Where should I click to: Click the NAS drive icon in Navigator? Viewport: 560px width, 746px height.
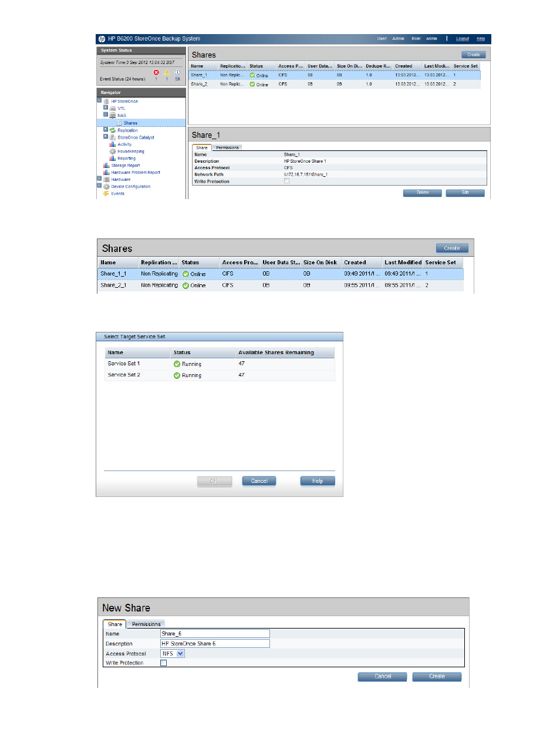[x=113, y=116]
